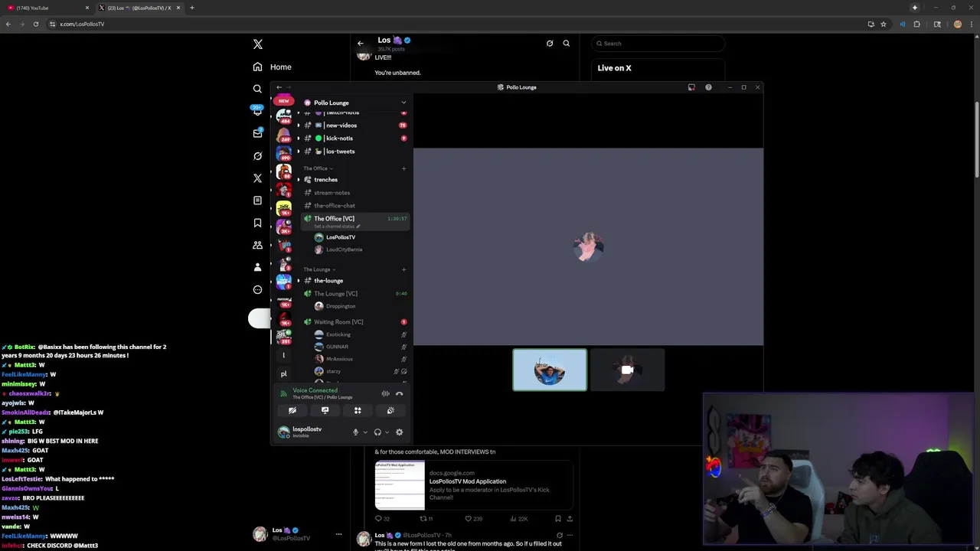
Task: Click share icon on Mod Application tweet
Action: point(570,519)
